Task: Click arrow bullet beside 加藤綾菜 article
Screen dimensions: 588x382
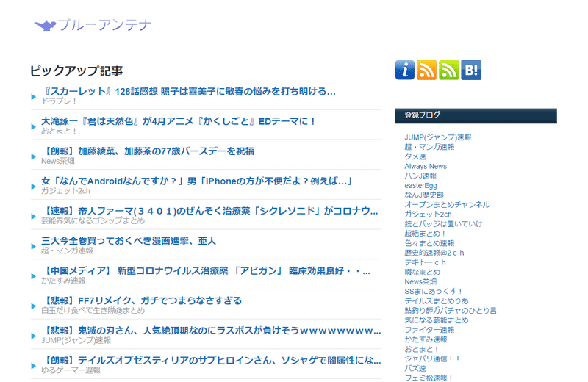Action: coord(33,156)
